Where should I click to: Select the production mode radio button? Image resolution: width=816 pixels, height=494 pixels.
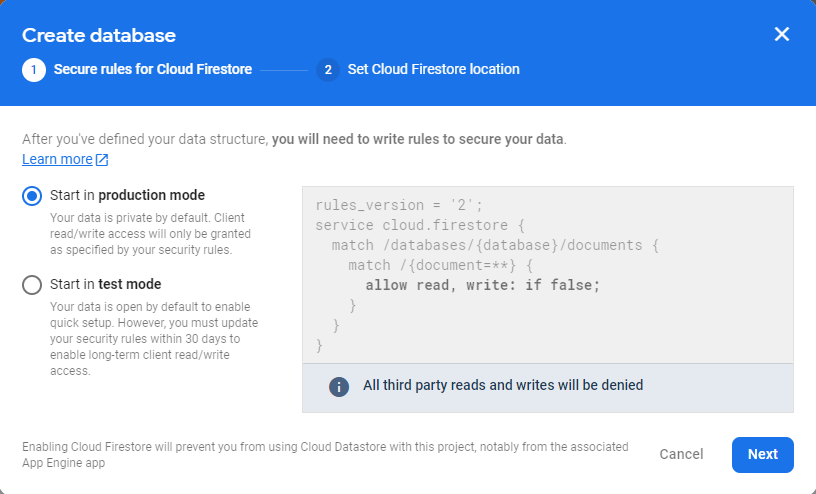coord(32,196)
